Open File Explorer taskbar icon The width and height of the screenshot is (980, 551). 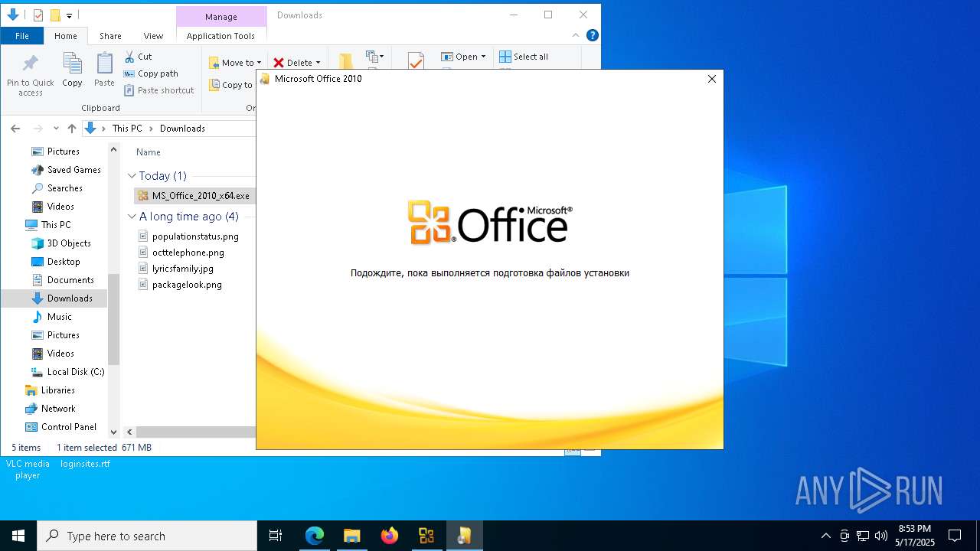click(x=351, y=536)
